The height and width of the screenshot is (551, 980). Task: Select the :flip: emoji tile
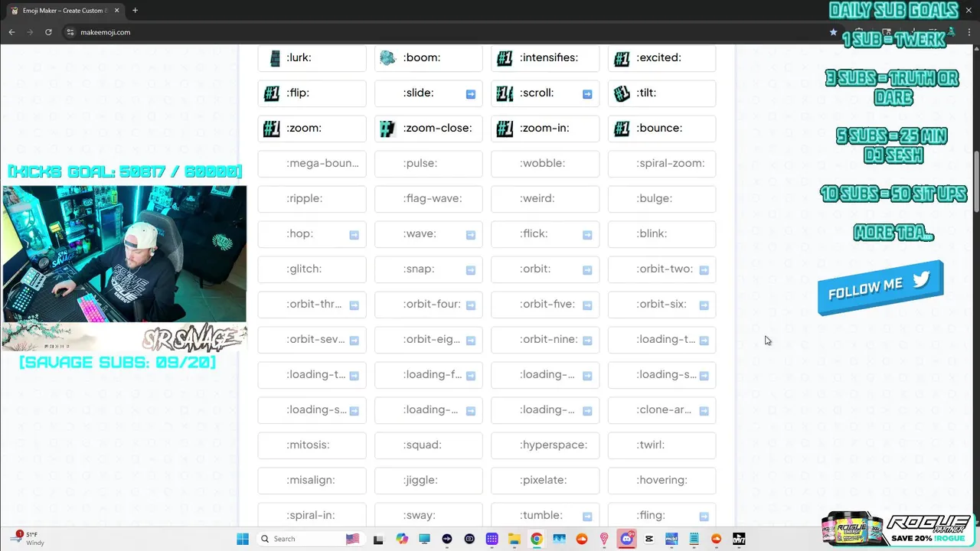312,93
